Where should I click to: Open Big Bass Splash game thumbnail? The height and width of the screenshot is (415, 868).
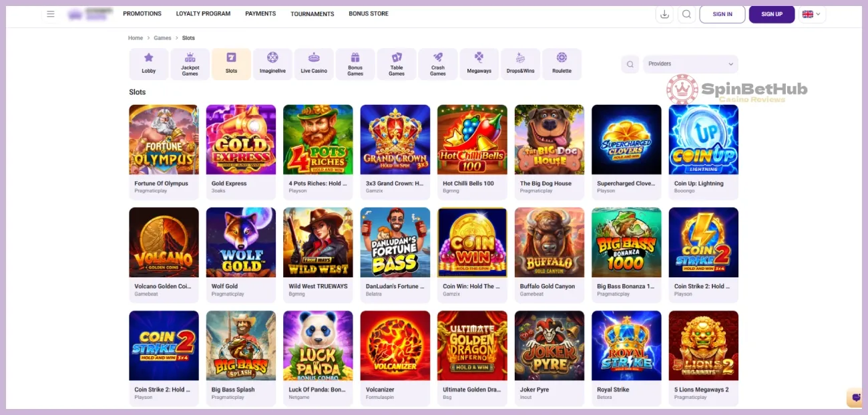point(241,345)
